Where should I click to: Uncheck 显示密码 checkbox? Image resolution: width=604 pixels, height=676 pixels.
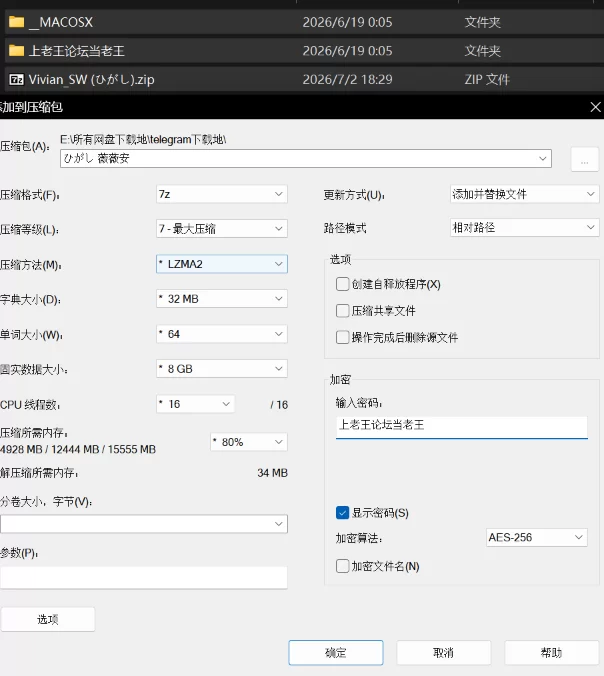342,513
